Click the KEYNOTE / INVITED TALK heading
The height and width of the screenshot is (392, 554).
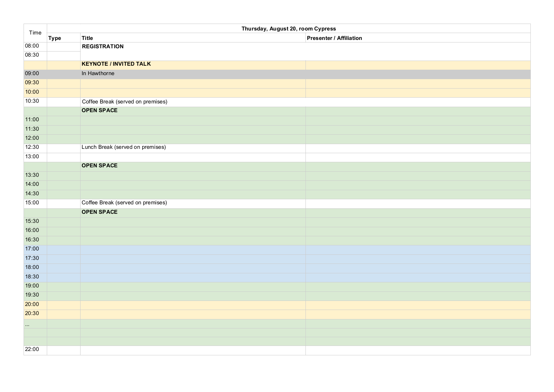[116, 64]
